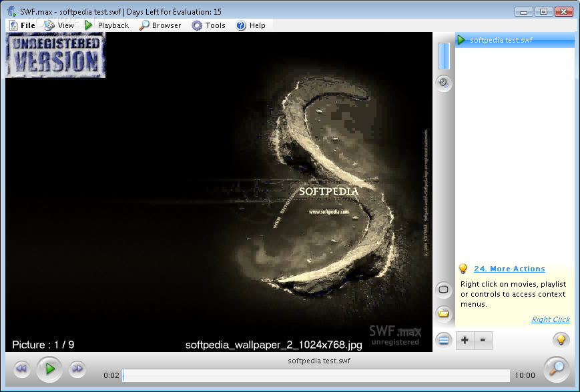The height and width of the screenshot is (392, 580).
Task: Click the speaker mute icon
Action: (x=443, y=83)
